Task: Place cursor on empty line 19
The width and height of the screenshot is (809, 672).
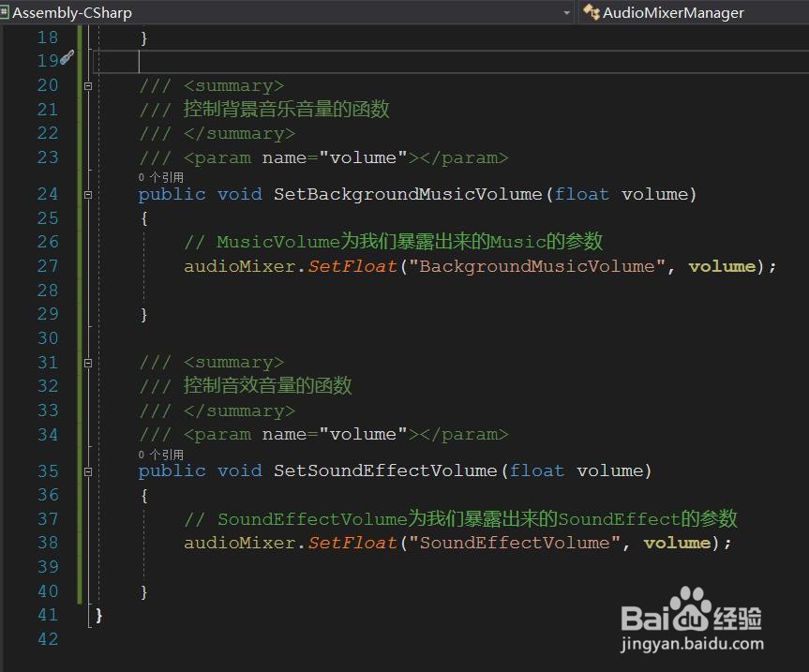Action: (x=449, y=61)
